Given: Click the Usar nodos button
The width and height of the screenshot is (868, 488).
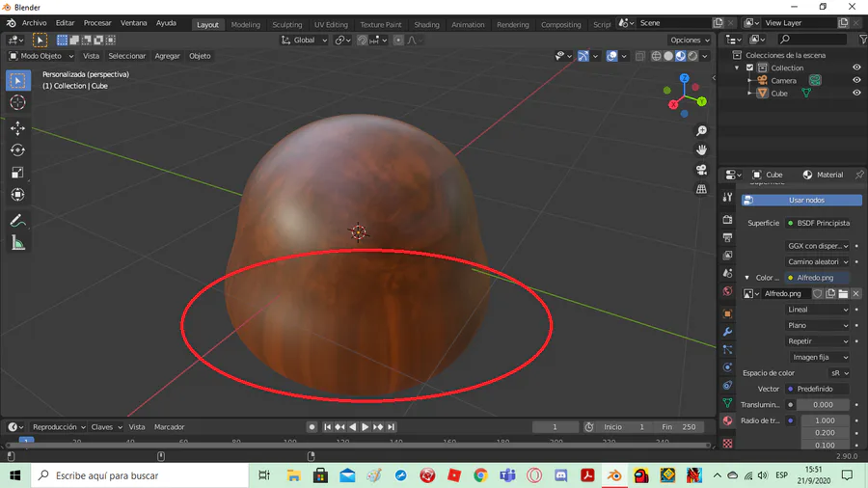Looking at the screenshot, I should tap(801, 201).
